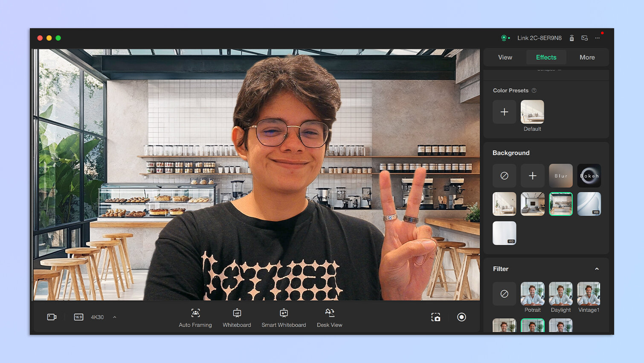
Task: Open the Link 2C-8ER9N8 device selector
Action: (x=539, y=38)
